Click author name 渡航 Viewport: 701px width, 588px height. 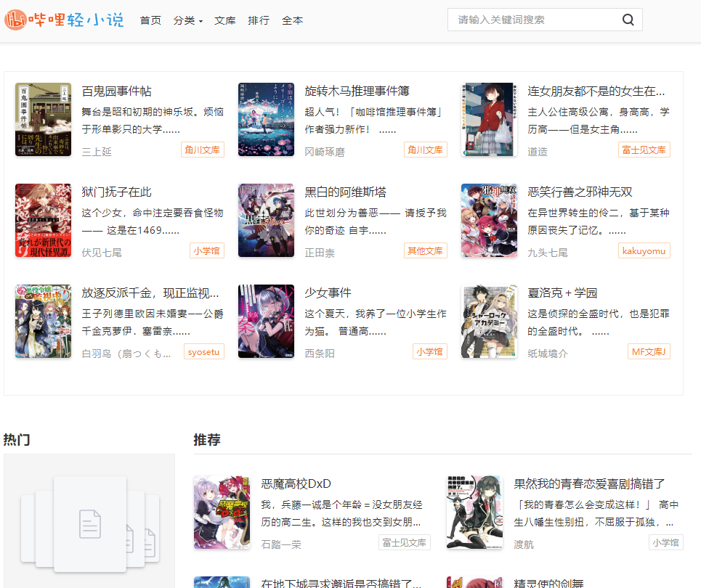click(524, 544)
